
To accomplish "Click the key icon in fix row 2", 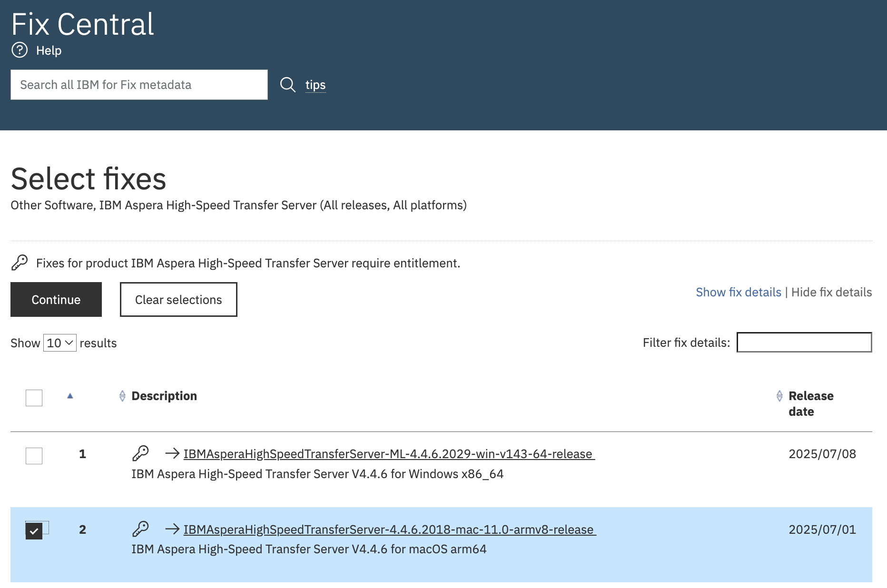I will click(x=140, y=529).
